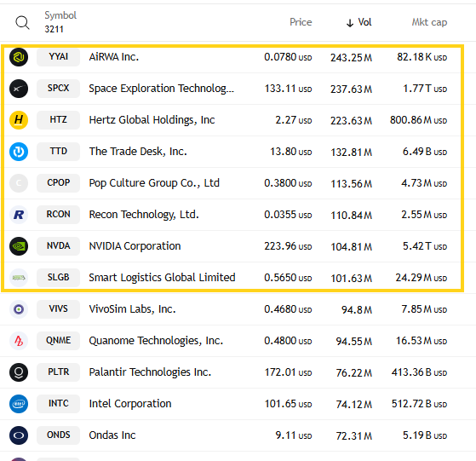
Task: Click the 94.55 M volume cell
Action: pos(354,341)
